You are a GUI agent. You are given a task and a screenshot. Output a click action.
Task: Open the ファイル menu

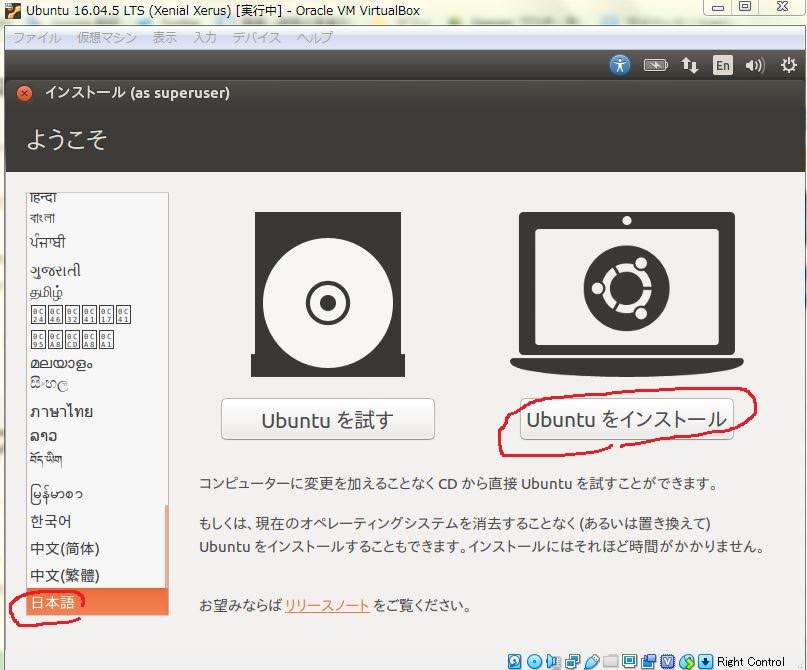click(x=37, y=38)
